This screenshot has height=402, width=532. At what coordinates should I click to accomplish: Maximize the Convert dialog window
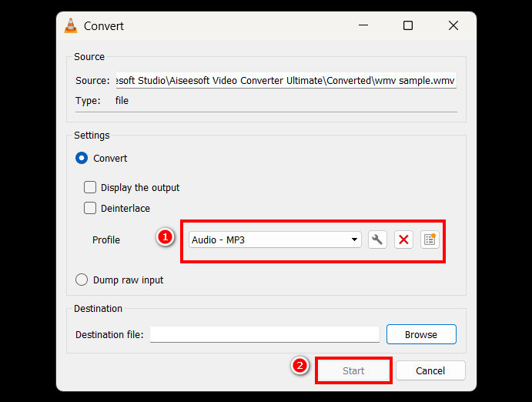click(408, 25)
